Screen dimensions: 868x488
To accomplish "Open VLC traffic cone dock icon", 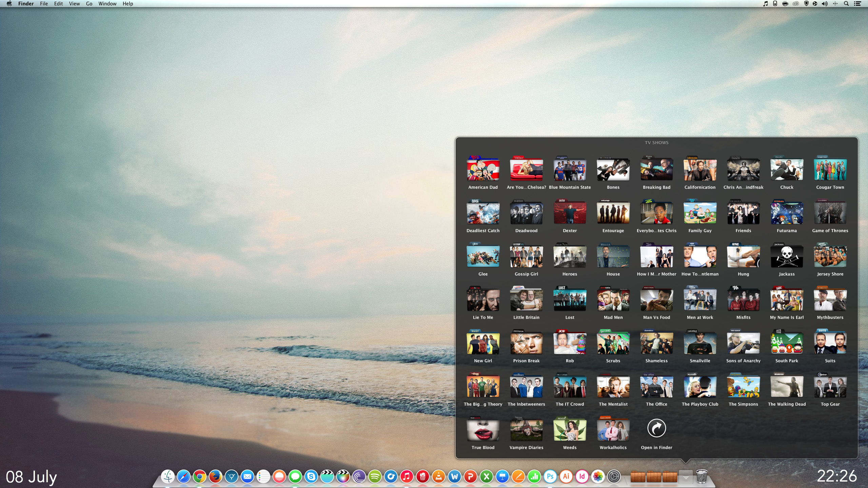I will click(x=439, y=476).
